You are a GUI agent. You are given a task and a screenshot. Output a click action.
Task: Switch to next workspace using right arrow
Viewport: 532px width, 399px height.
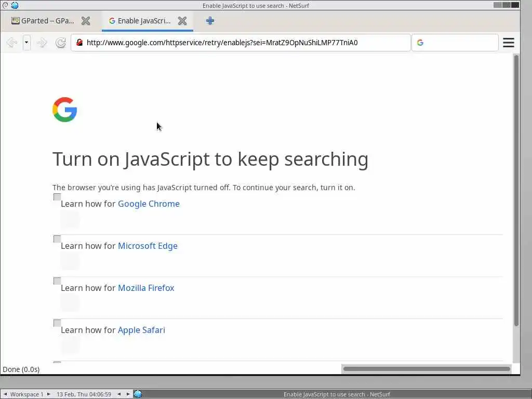point(48,394)
